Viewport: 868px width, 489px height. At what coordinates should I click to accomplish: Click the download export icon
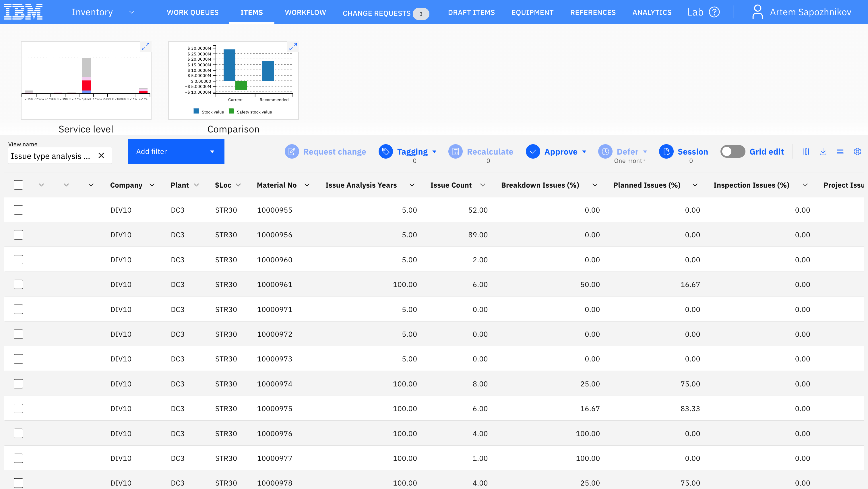(x=823, y=152)
